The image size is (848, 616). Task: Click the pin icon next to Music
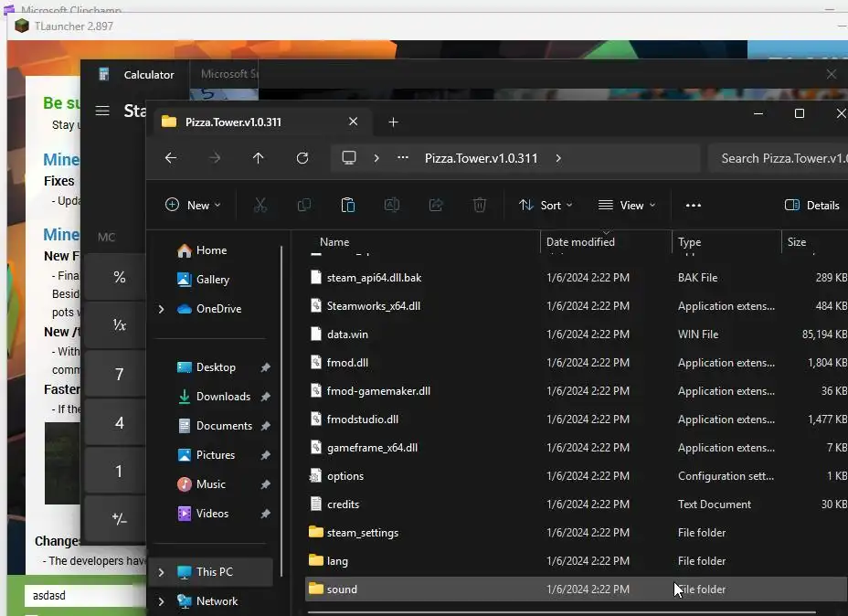(x=265, y=484)
